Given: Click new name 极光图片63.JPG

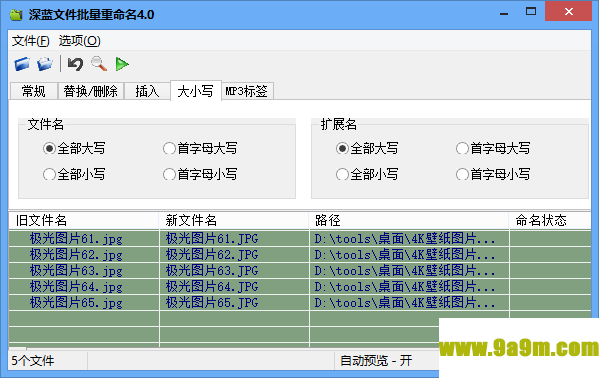Looking at the screenshot, I should click(212, 271).
